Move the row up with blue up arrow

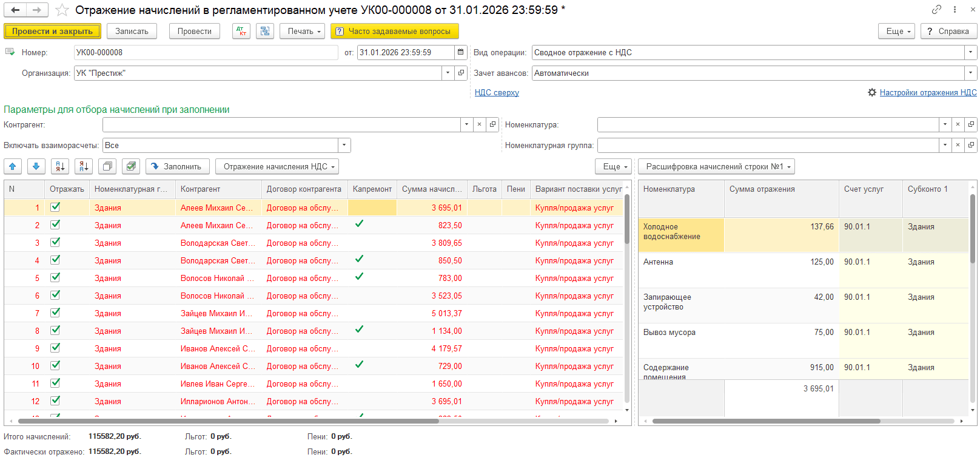tap(13, 166)
